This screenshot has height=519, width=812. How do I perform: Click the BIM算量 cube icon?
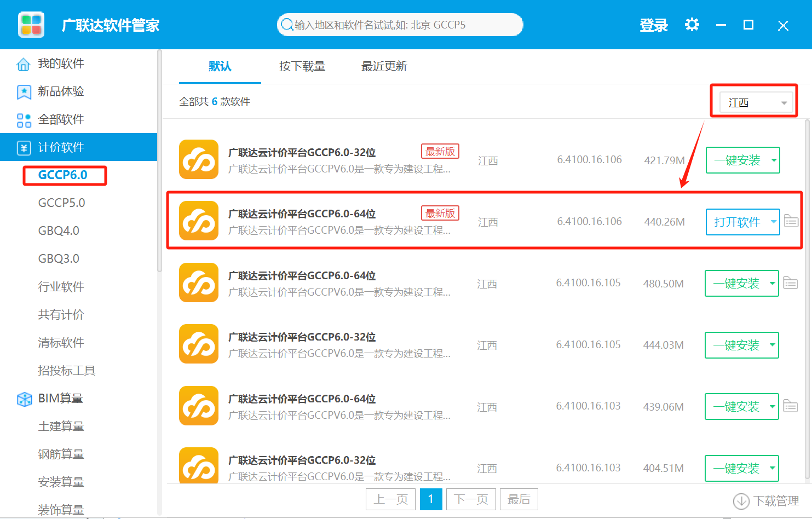coord(24,399)
